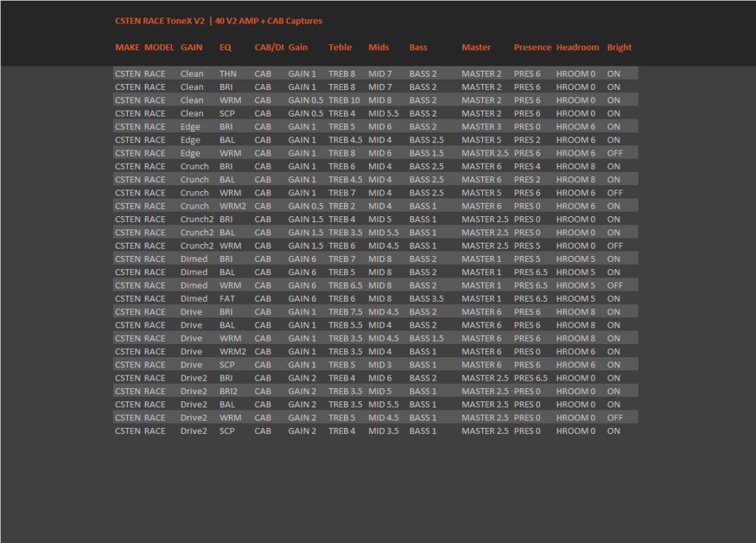This screenshot has height=543, width=756.
Task: Click MASTER 5 in the Edge BAL row
Action: point(481,139)
